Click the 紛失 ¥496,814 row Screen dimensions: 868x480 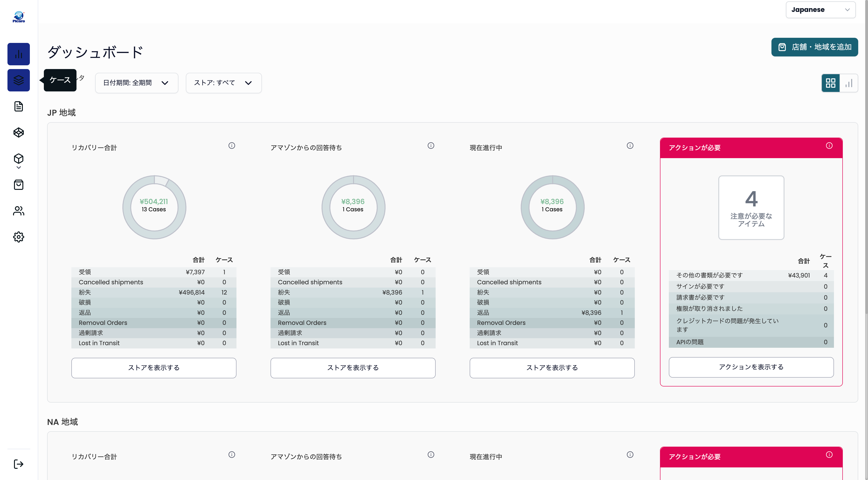click(154, 292)
